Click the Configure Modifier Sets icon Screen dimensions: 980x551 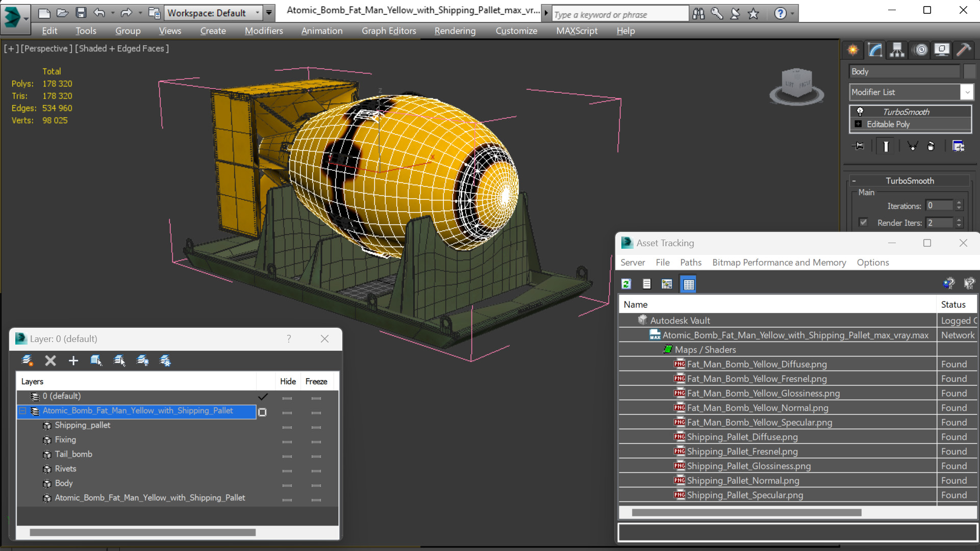pyautogui.click(x=959, y=146)
